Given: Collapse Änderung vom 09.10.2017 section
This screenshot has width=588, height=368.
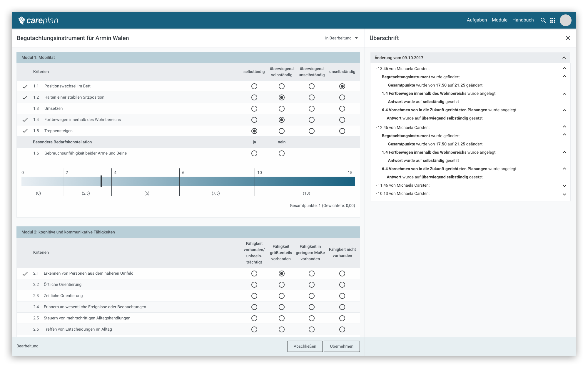Looking at the screenshot, I should [564, 58].
